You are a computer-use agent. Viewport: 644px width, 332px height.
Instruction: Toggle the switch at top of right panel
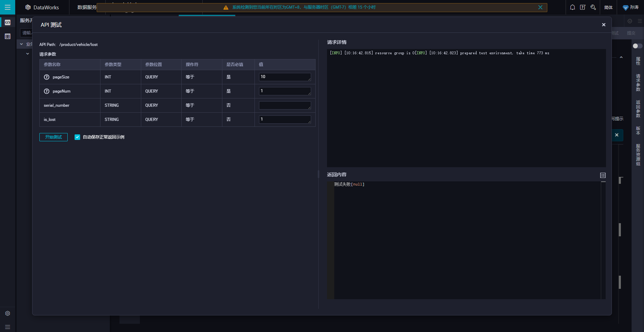click(637, 46)
